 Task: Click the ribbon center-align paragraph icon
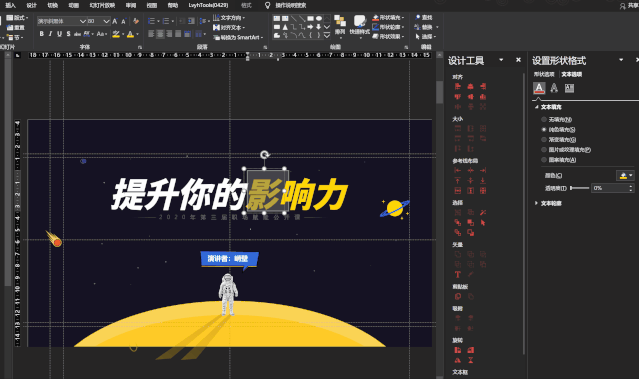160,34
